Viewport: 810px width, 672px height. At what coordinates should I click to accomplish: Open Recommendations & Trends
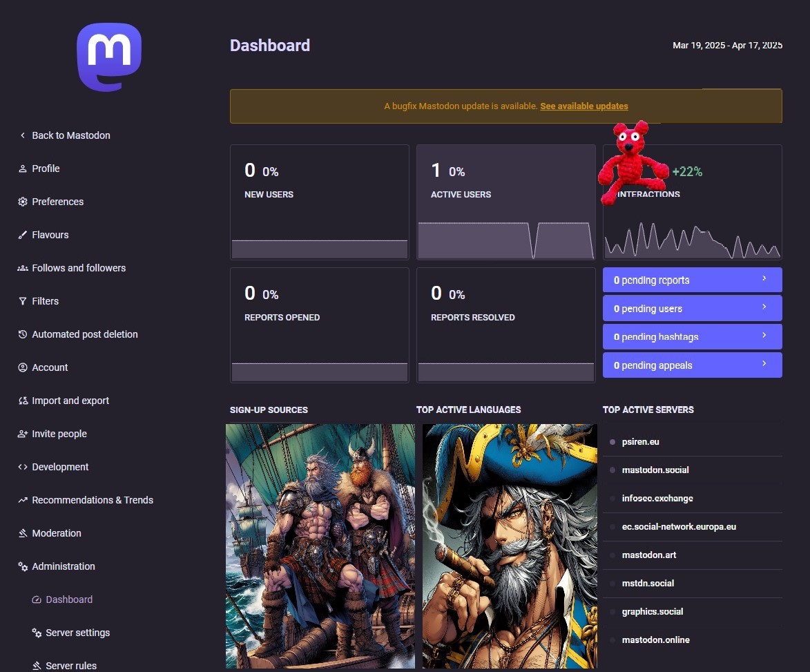[93, 500]
